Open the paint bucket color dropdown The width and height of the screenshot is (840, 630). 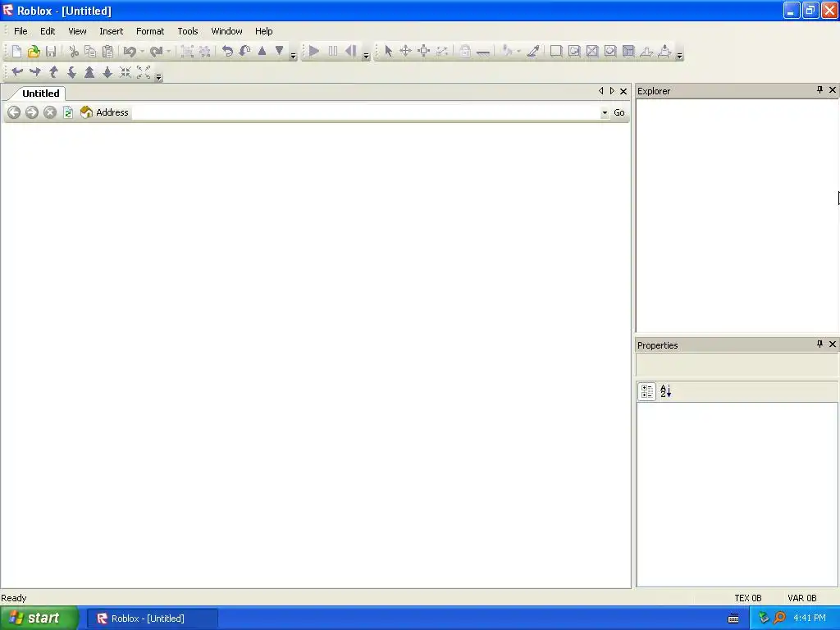pos(518,52)
